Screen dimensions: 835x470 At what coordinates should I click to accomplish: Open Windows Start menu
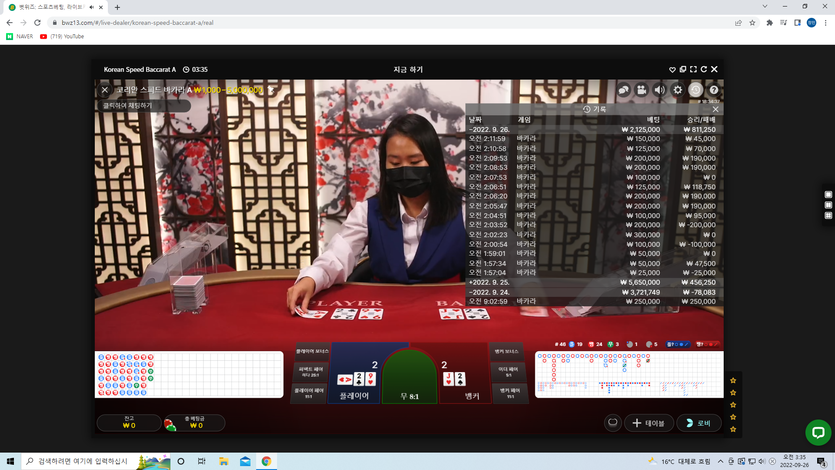point(10,461)
